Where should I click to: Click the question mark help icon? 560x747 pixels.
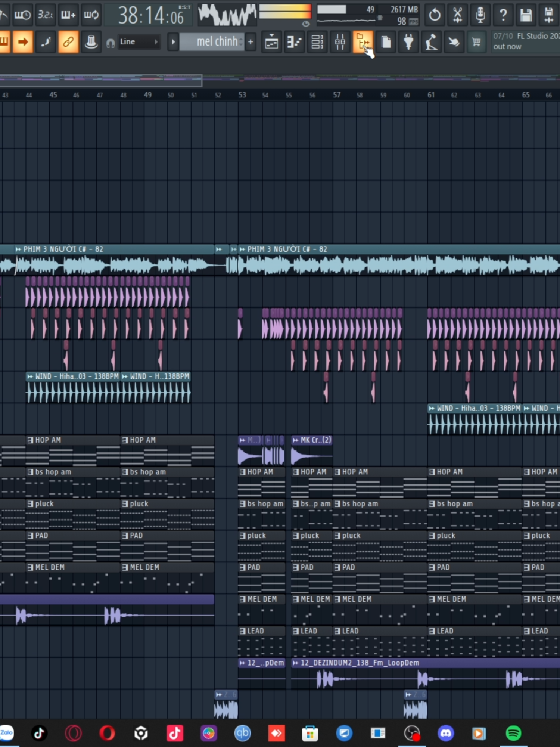coord(503,15)
